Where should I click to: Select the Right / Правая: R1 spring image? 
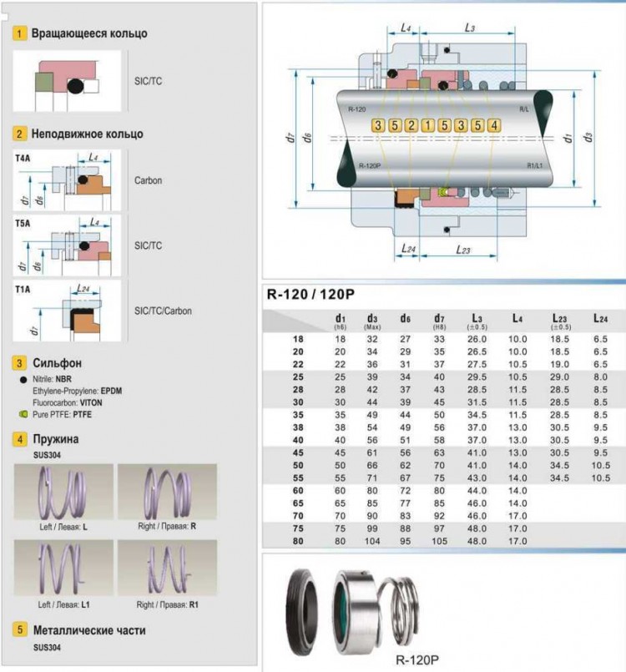click(x=168, y=568)
